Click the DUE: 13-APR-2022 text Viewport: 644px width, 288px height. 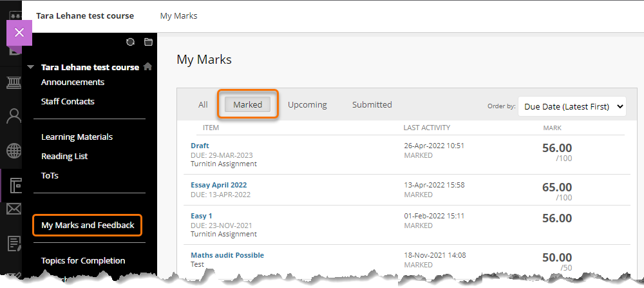pos(220,195)
